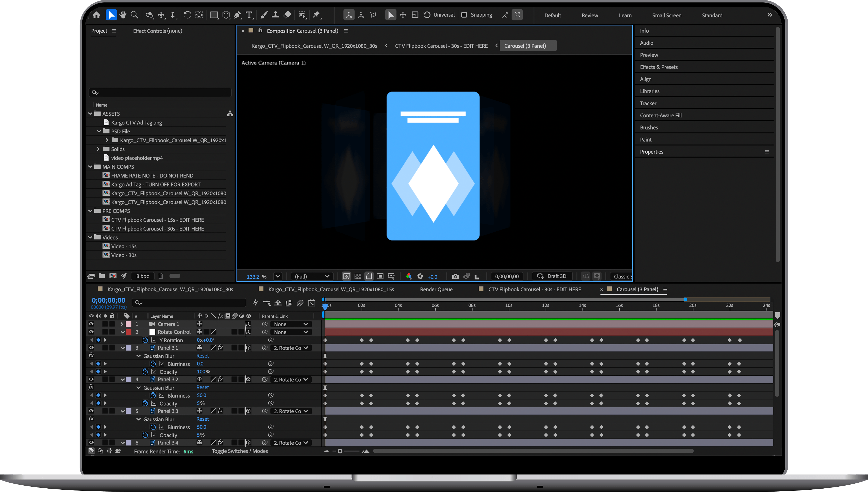
Task: Take a snapshot with the camera icon
Action: click(x=455, y=276)
